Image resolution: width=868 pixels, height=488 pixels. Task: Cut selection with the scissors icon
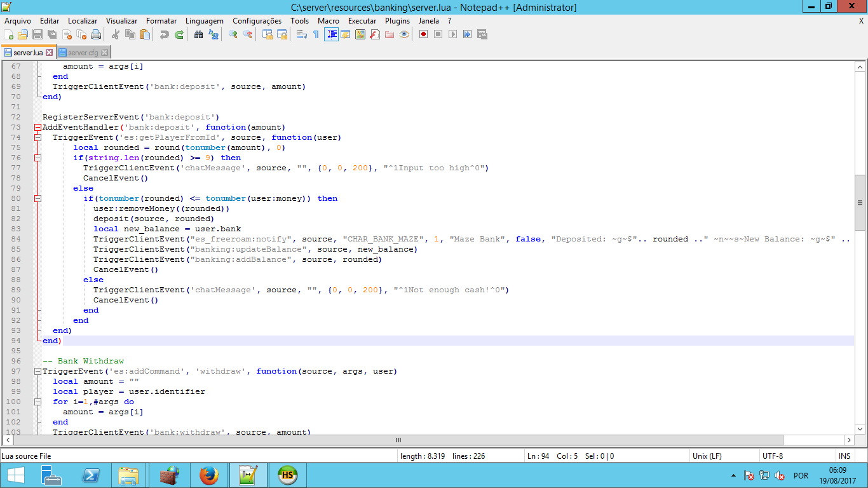click(116, 34)
